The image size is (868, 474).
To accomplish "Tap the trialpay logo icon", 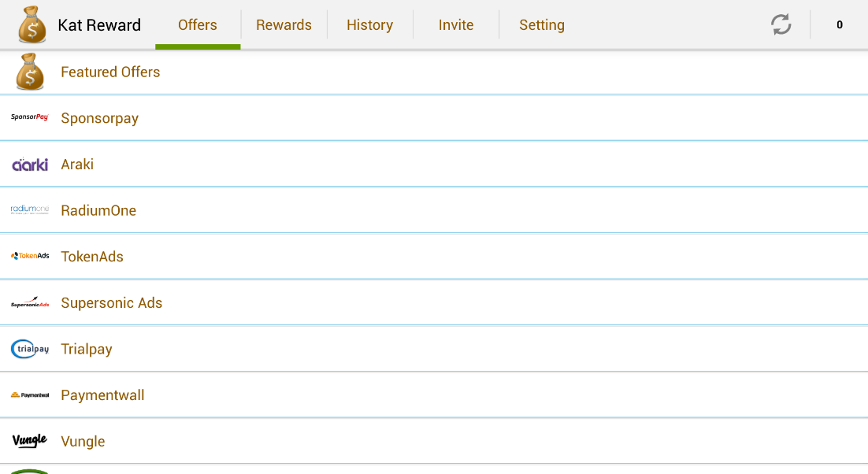I will [x=30, y=349].
